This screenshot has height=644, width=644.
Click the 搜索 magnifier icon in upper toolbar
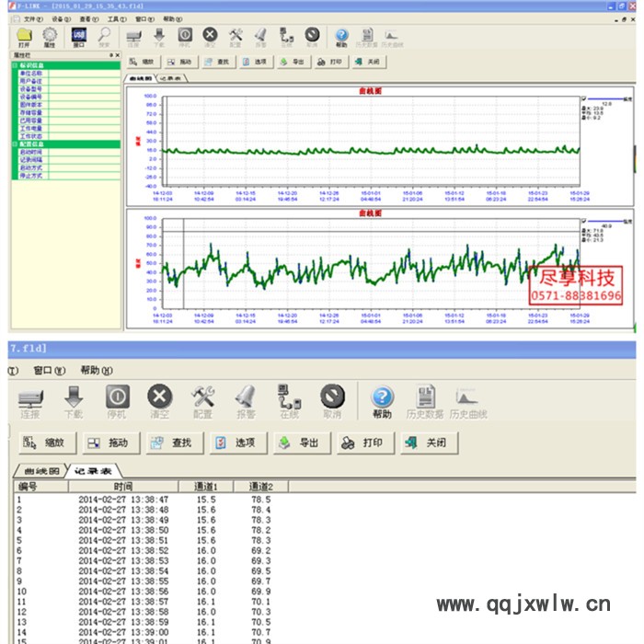[x=104, y=37]
